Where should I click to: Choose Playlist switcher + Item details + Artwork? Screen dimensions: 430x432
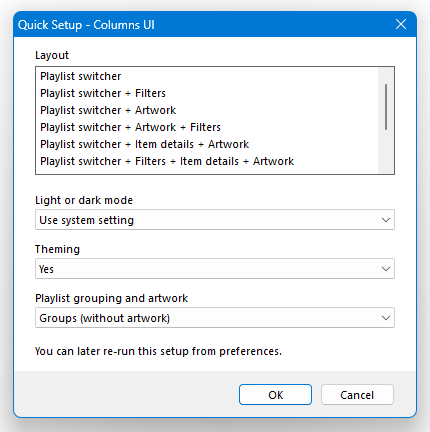(209, 144)
